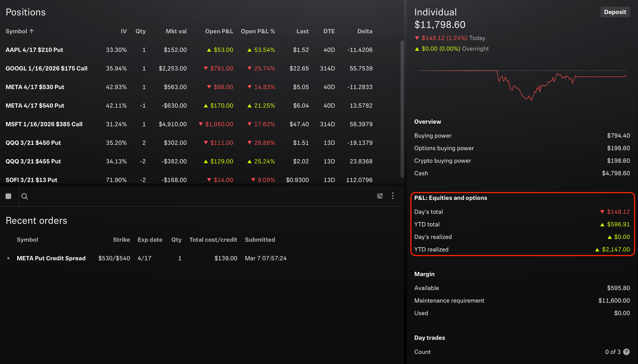
Task: Click Margin Available value $595.80
Action: click(618, 288)
